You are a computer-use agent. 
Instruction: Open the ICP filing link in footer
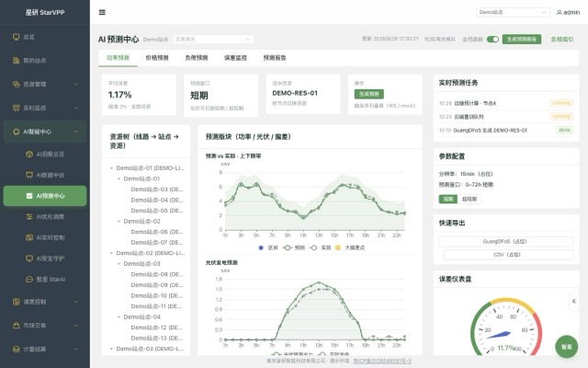382,361
